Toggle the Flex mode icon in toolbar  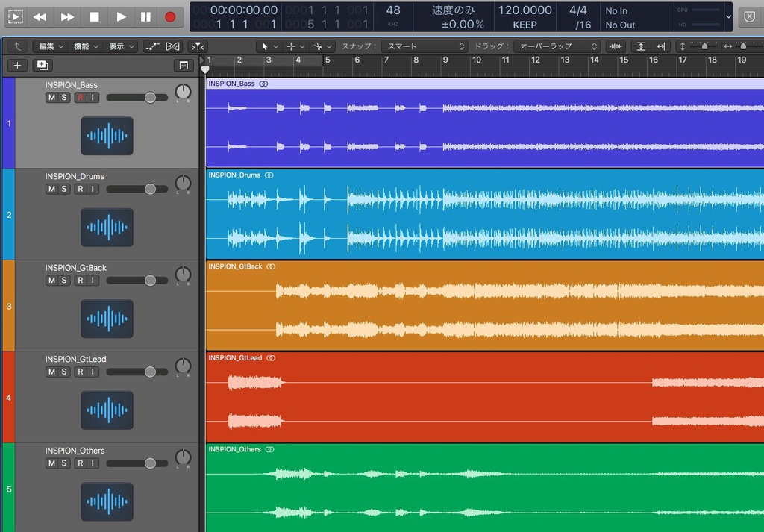(172, 46)
